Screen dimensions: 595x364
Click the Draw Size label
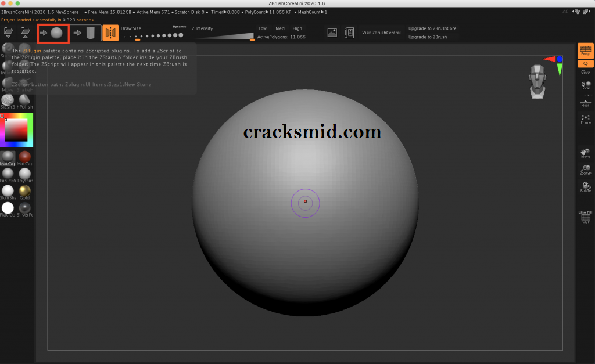(131, 28)
